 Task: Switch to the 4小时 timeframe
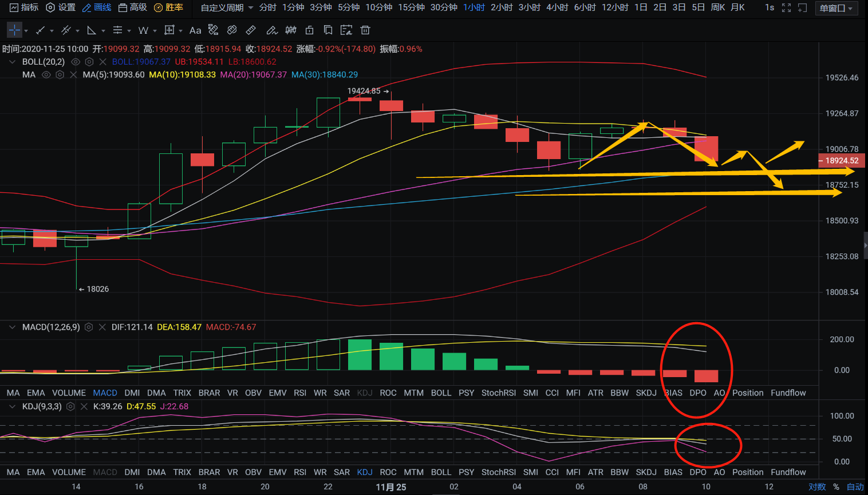click(x=557, y=7)
